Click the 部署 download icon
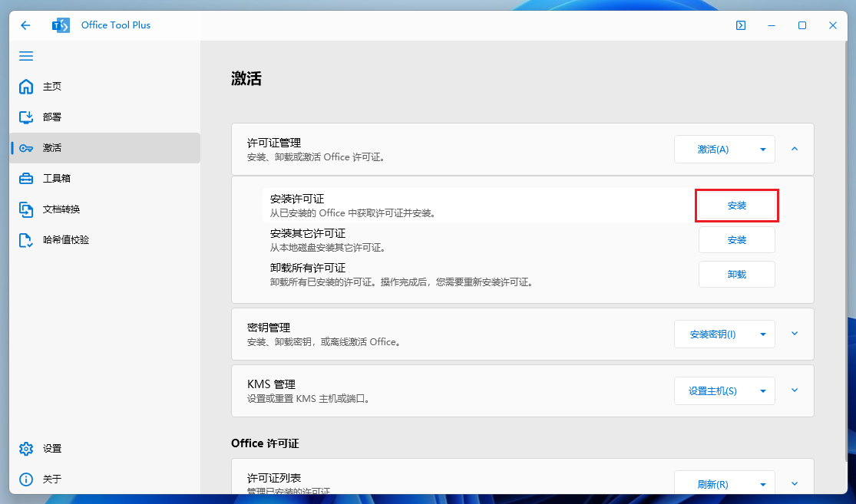The width and height of the screenshot is (856, 504). coord(26,117)
